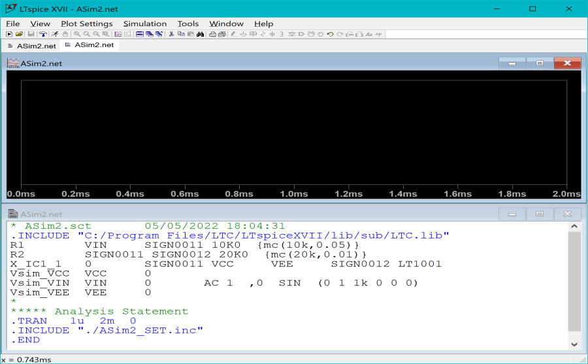
Task: Open the Tools menu
Action: coord(188,24)
